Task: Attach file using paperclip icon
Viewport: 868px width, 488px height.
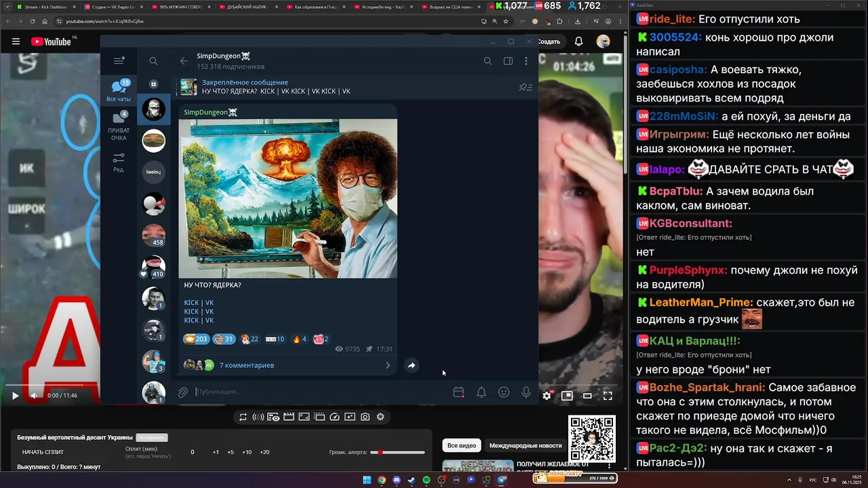Action: 183,392
